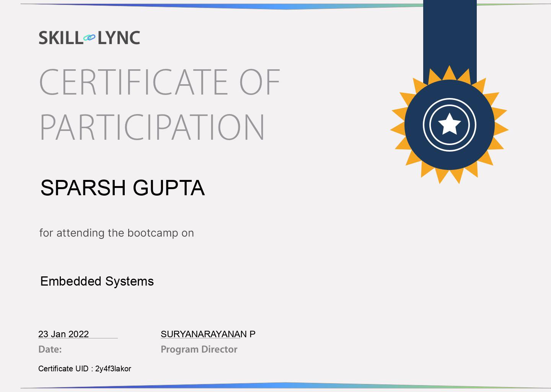
Task: Click the gradient border line at the top
Action: (230, 6)
